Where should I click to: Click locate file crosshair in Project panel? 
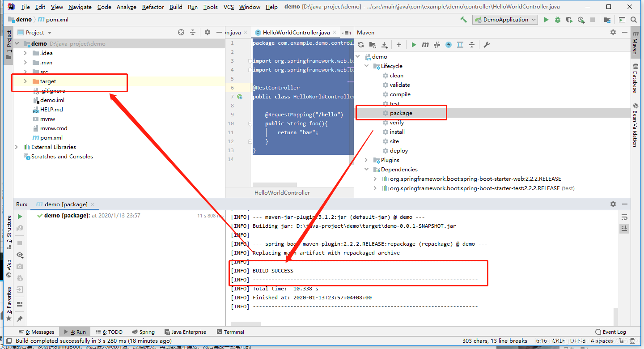[181, 32]
